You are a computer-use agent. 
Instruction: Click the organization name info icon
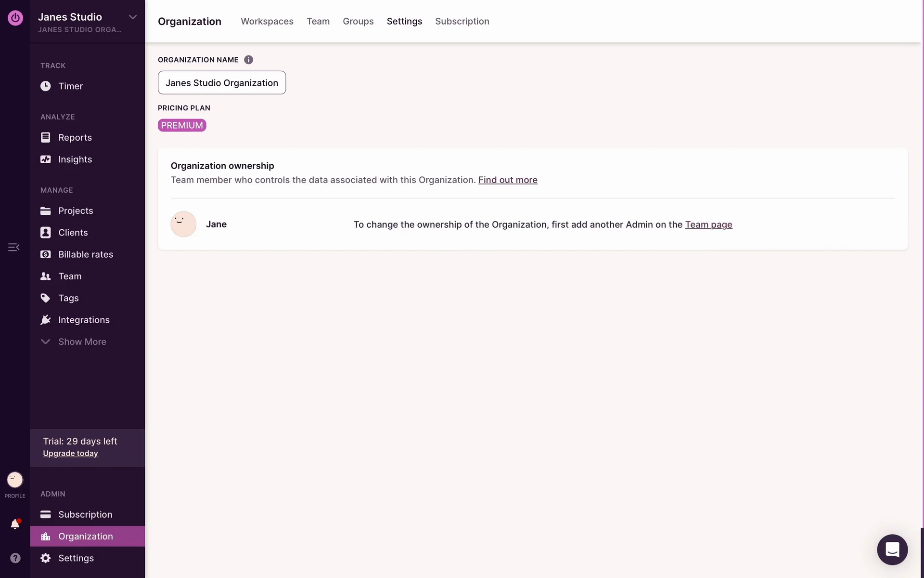pyautogui.click(x=248, y=60)
